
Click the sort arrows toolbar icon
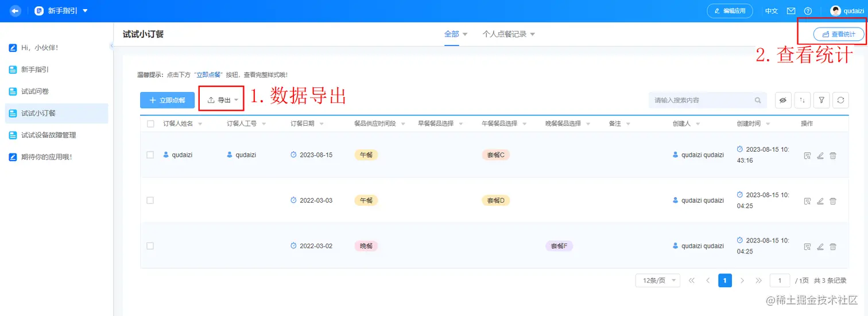pos(803,100)
